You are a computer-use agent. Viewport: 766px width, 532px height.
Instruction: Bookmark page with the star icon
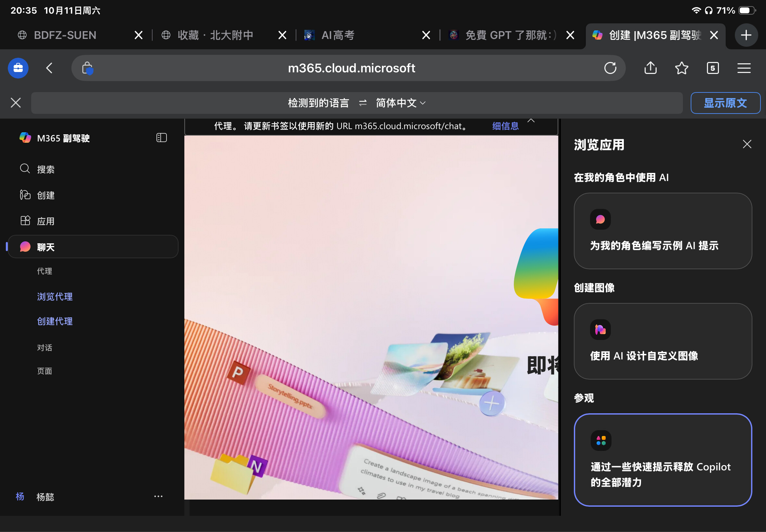[681, 68]
